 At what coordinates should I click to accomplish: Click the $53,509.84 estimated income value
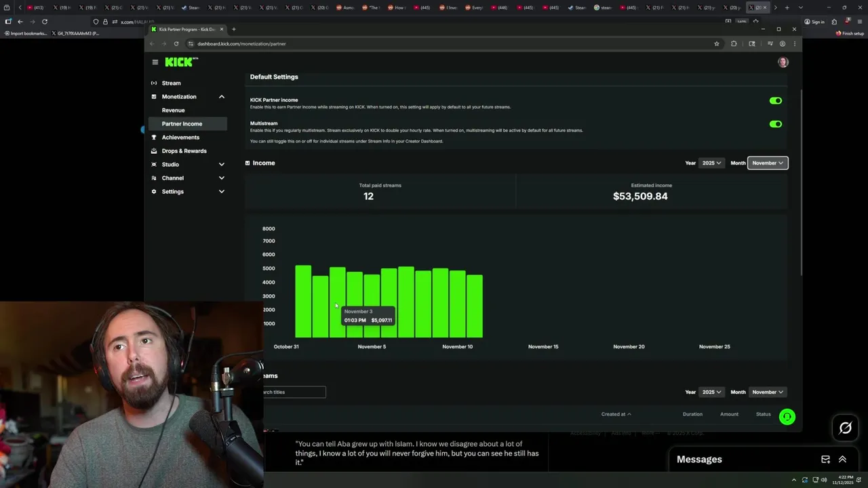click(x=640, y=196)
